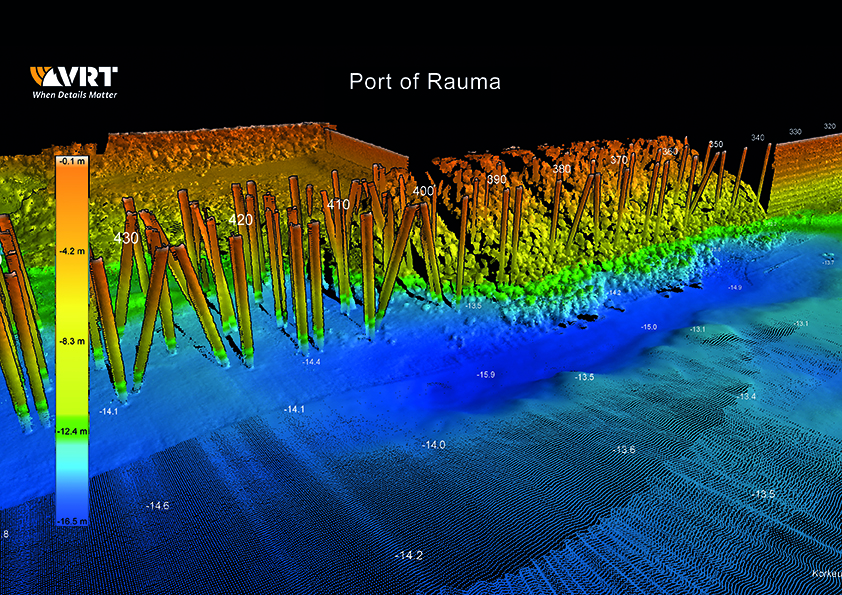The height and width of the screenshot is (595, 842).
Task: Select the -16.5 m legend label
Action: point(71,522)
